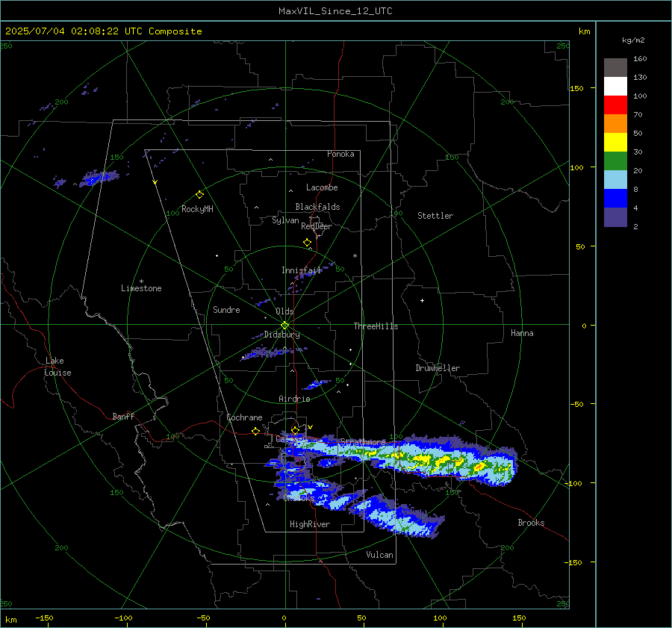
Task: Click the ThreeHills town label
Action: [376, 326]
